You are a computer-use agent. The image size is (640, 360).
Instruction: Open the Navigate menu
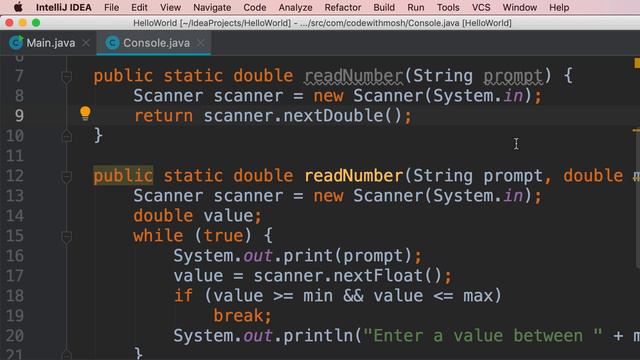point(212,7)
